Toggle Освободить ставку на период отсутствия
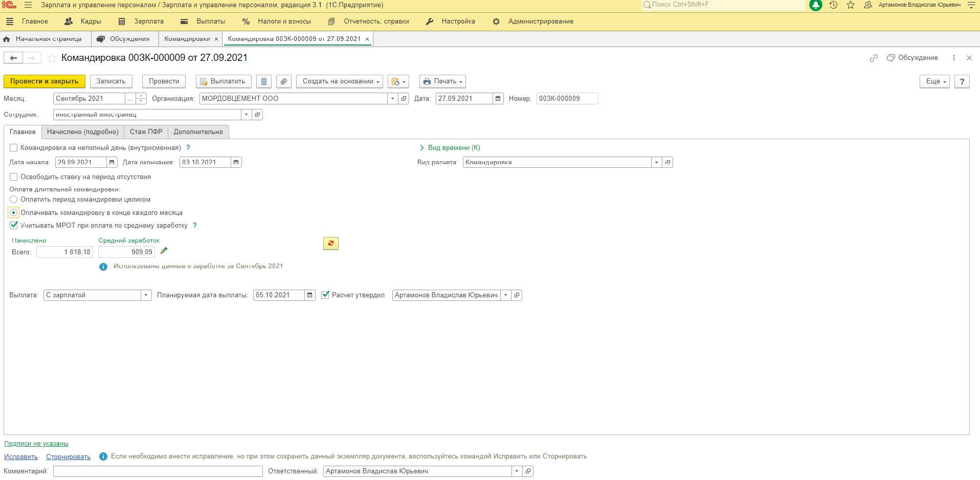Screen dimensions: 980x480 coord(14,177)
